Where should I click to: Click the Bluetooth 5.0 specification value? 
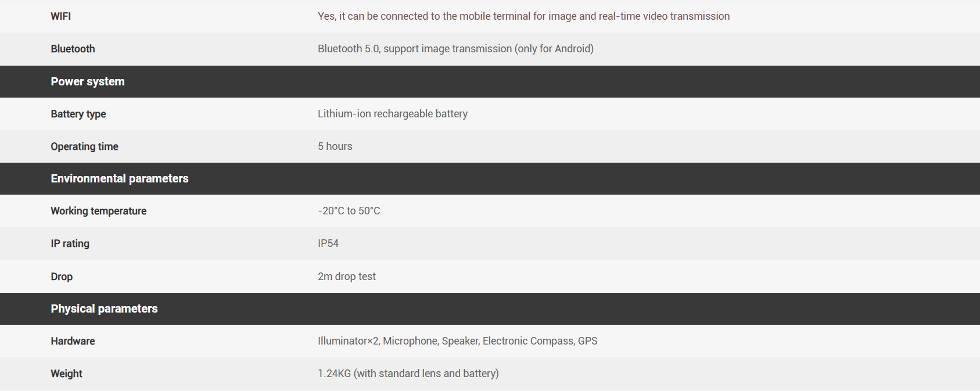pos(455,49)
